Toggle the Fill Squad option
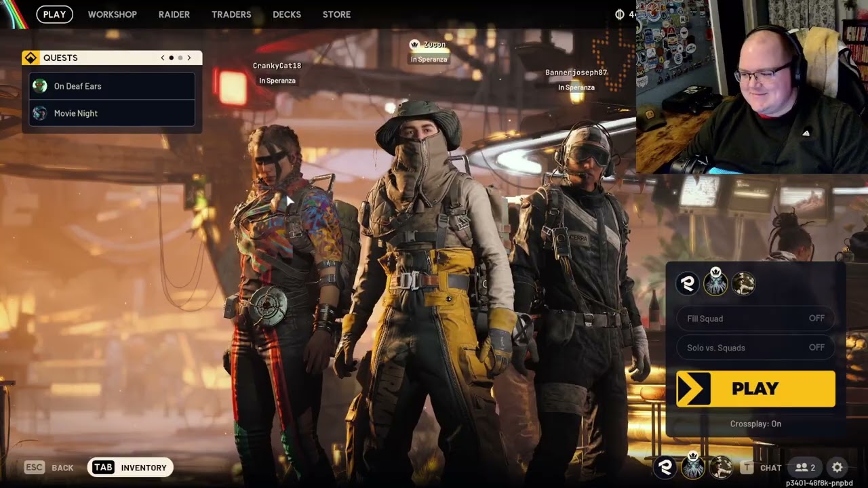 click(x=755, y=319)
